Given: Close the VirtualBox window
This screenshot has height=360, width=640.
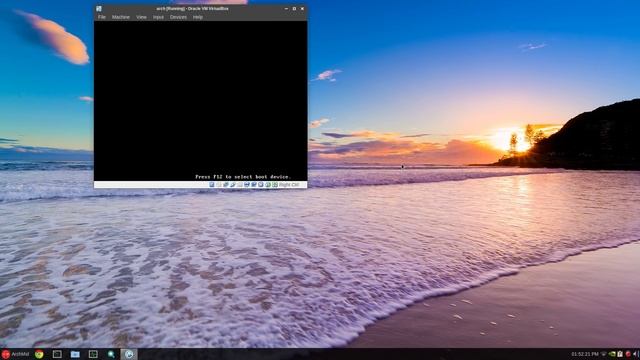Looking at the screenshot, I should tap(302, 9).
